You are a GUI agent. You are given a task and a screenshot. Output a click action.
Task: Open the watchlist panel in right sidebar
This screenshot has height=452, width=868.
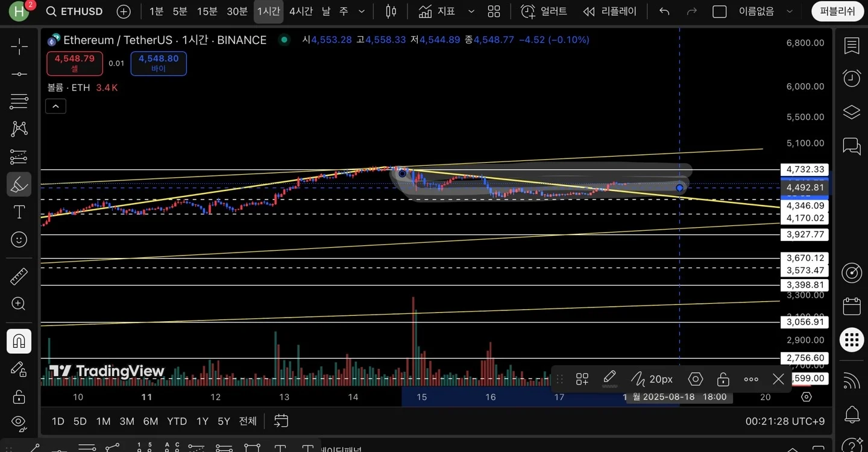click(x=852, y=46)
